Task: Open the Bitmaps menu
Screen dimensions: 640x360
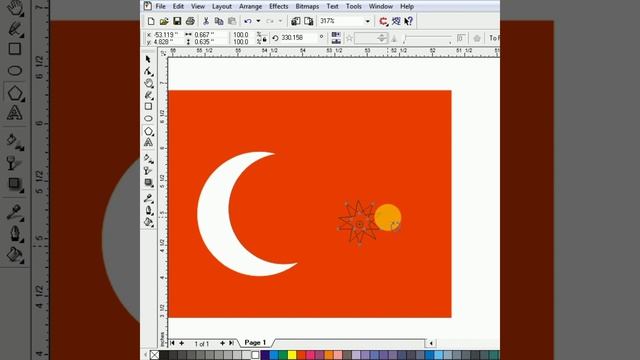Action: point(307,7)
